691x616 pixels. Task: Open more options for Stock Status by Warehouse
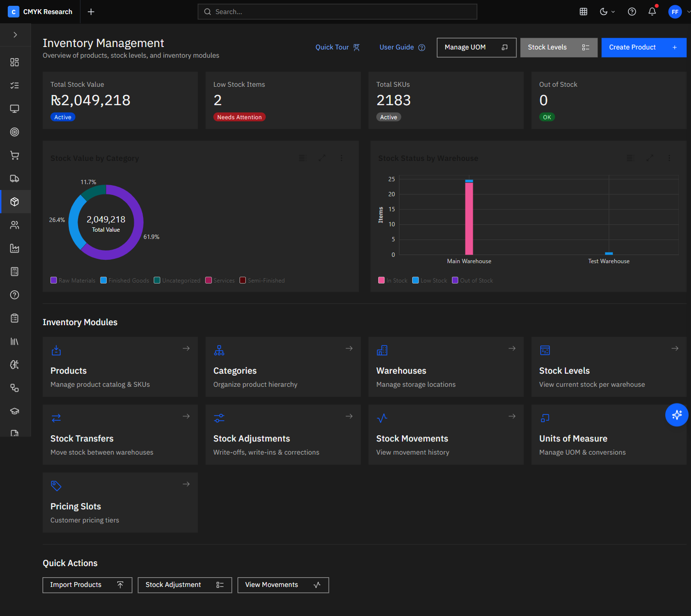click(669, 158)
